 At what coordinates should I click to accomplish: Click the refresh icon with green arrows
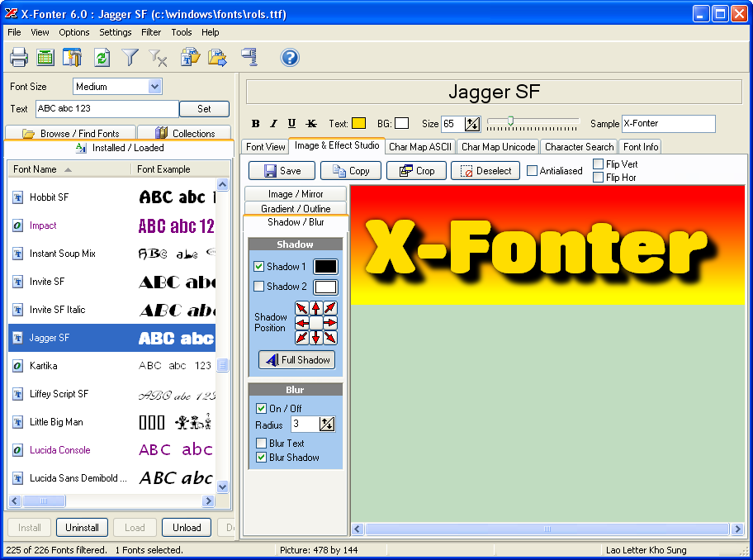(x=102, y=57)
